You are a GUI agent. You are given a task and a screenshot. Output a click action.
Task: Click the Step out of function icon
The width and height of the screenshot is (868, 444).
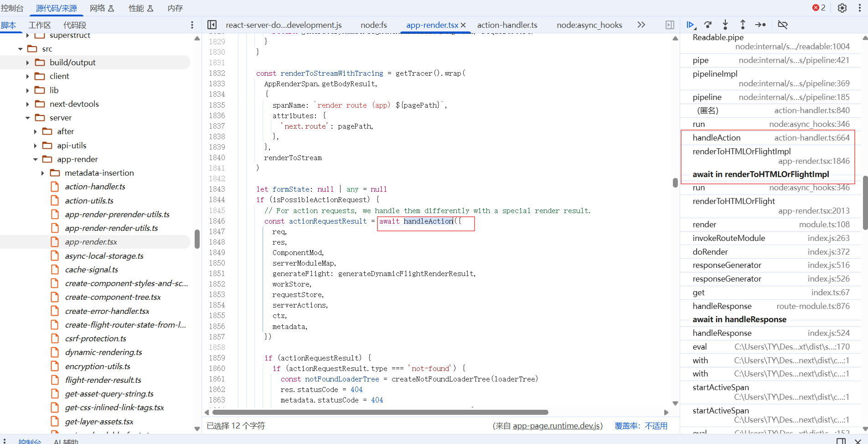[743, 25]
